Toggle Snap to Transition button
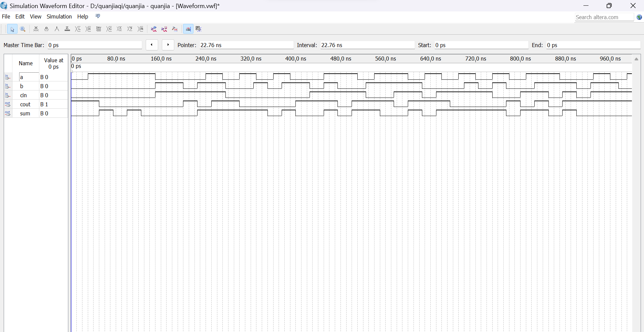This screenshot has height=332, width=644. (x=188, y=29)
